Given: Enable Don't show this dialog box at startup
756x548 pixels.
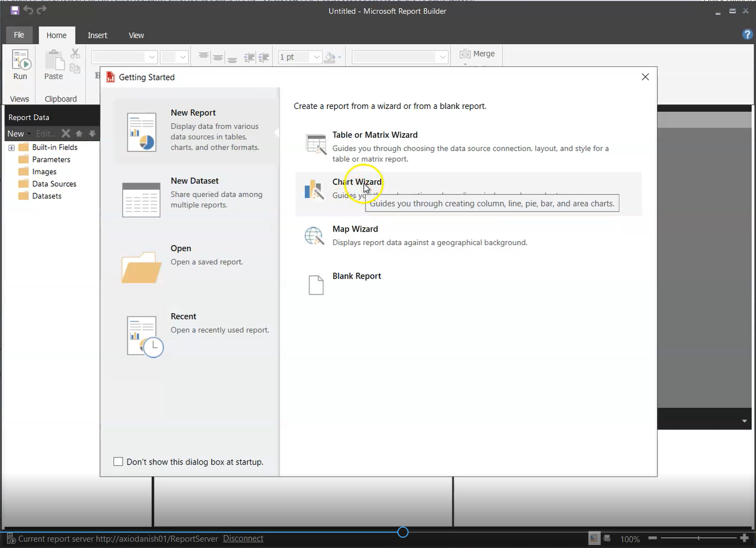Looking at the screenshot, I should click(x=118, y=462).
